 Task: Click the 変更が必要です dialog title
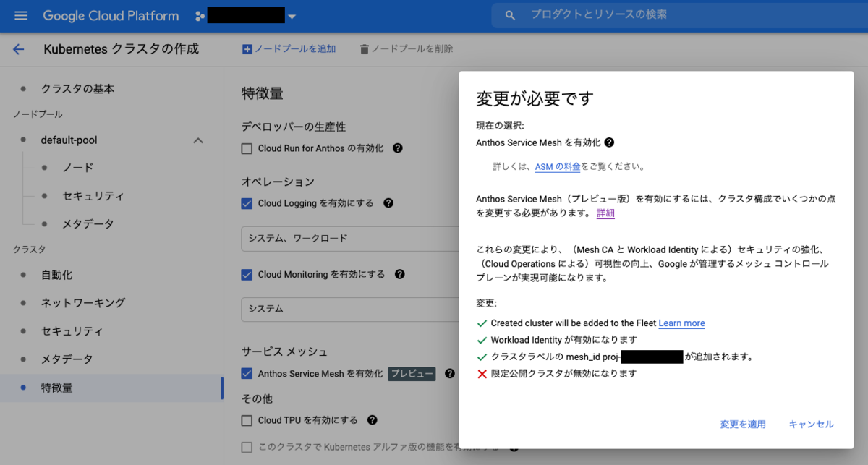coord(535,99)
